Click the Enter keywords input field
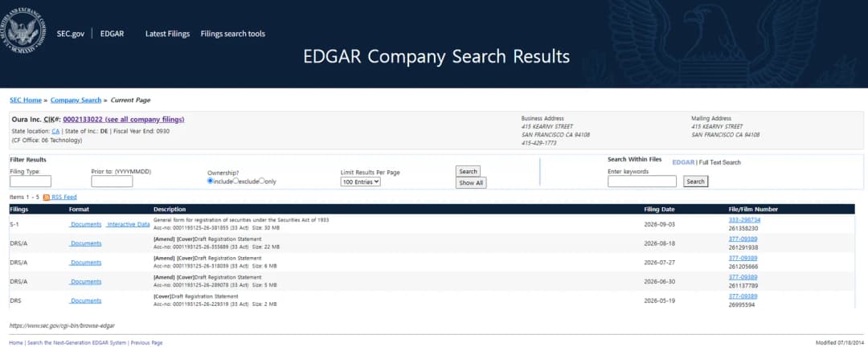This screenshot has width=868, height=359. 642,182
